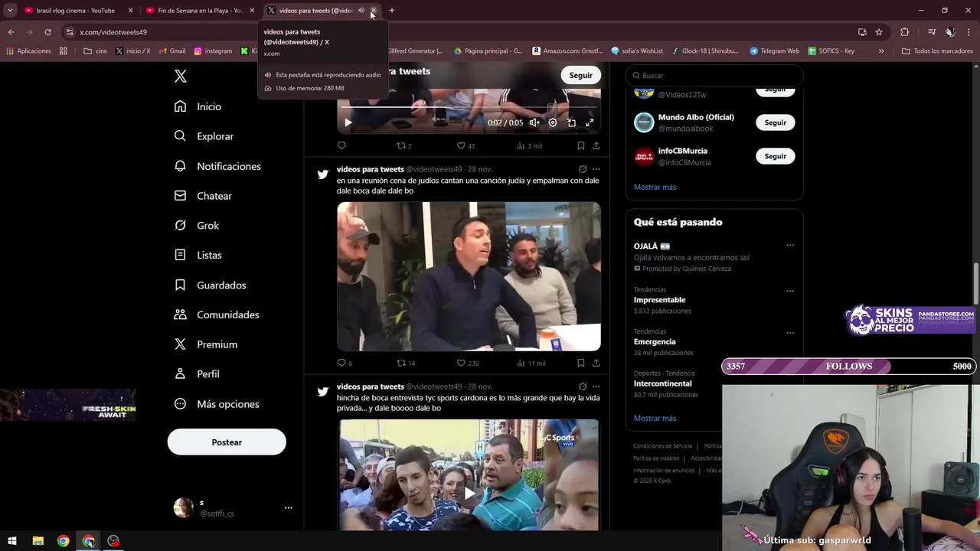Follow Mundo Albo (Oficial)

(776, 122)
